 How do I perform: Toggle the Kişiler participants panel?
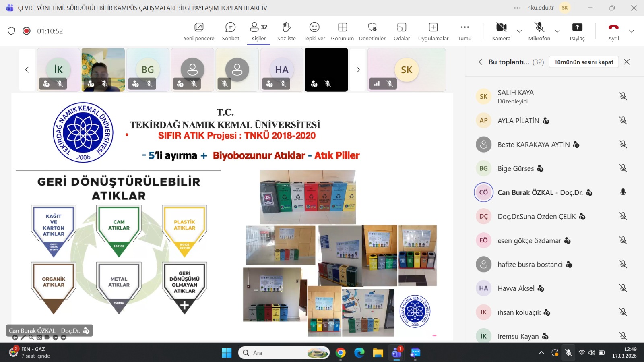click(x=258, y=31)
